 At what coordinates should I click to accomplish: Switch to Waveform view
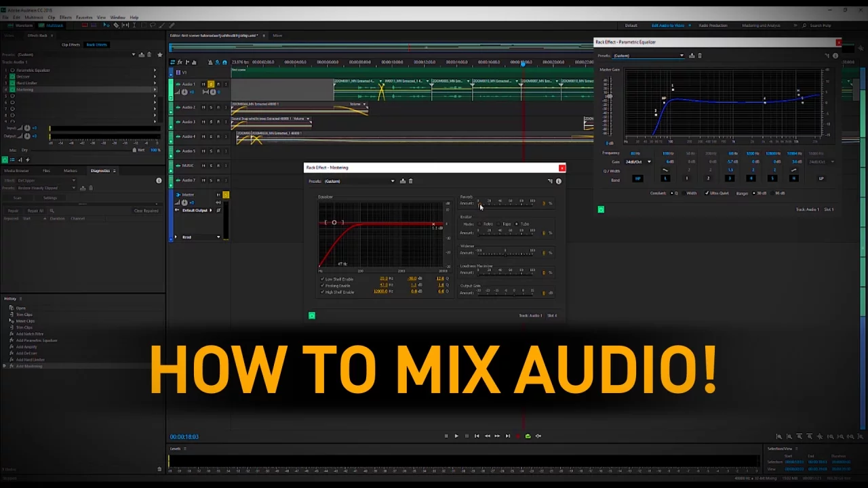(20, 26)
